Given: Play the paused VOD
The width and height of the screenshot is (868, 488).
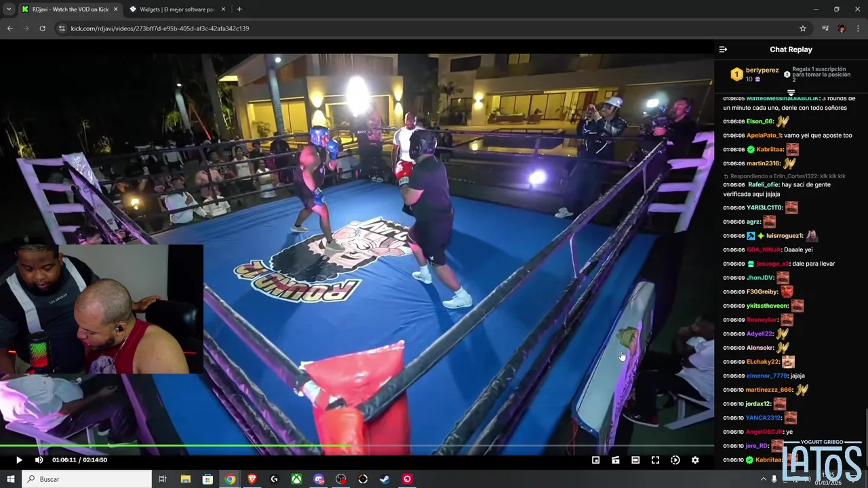Looking at the screenshot, I should click(19, 460).
